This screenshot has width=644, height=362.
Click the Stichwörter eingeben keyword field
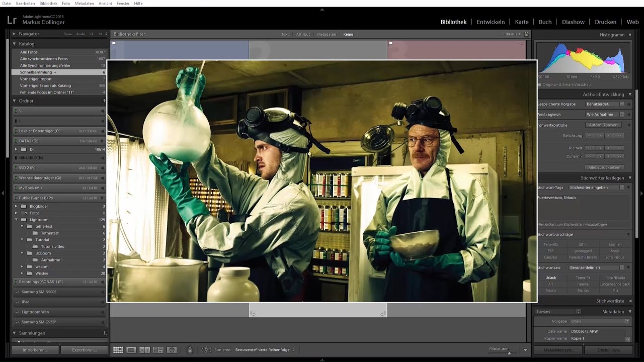coord(597,188)
